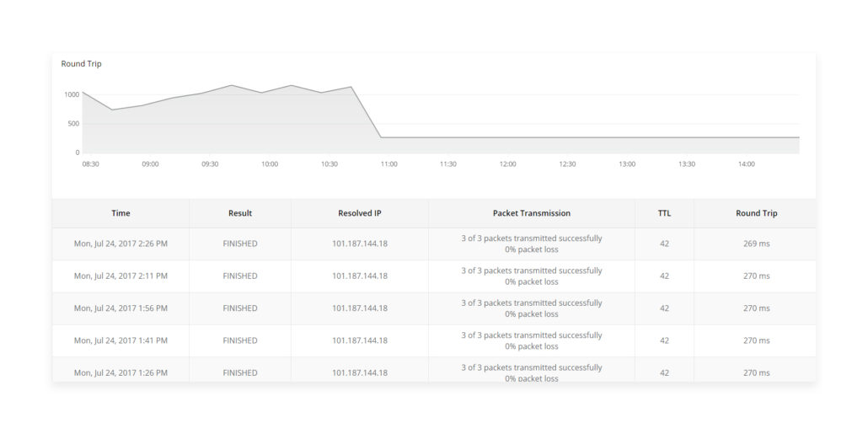Click the Packet Transmission column header
The width and height of the screenshot is (868, 434).
click(532, 213)
